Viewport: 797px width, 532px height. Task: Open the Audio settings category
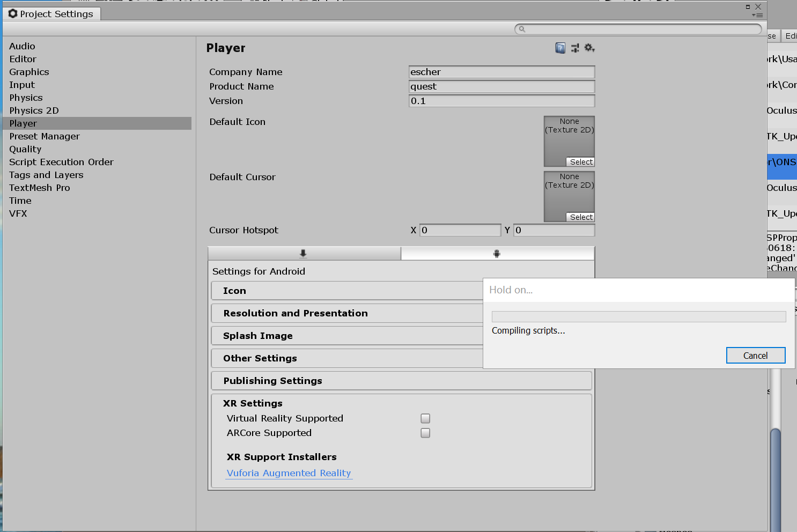click(x=97, y=46)
